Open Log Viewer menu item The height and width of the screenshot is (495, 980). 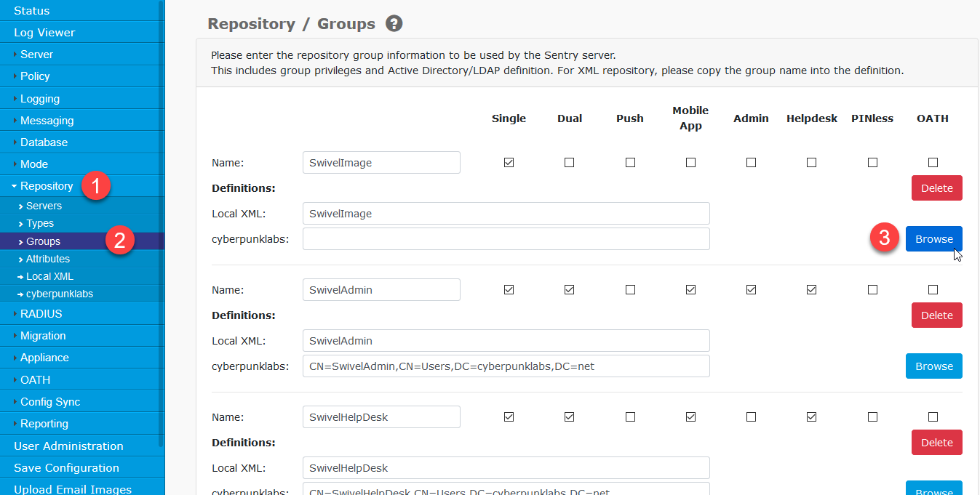click(x=44, y=33)
